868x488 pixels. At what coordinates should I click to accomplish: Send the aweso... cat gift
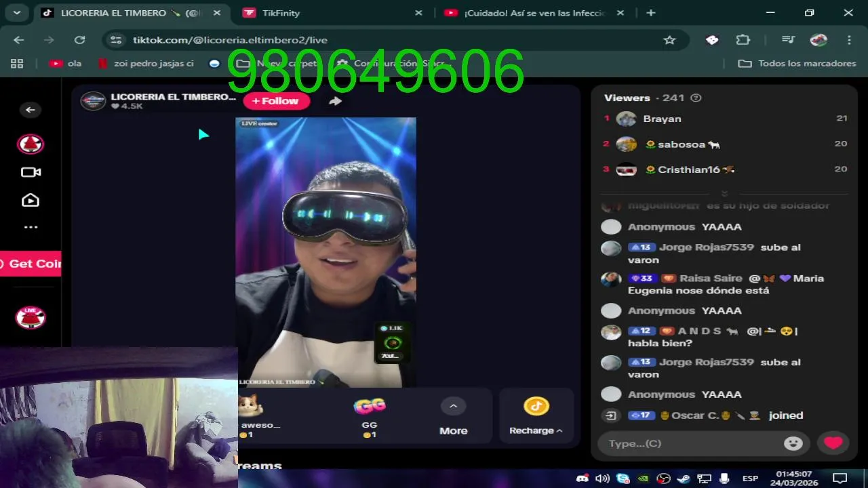pos(260,415)
